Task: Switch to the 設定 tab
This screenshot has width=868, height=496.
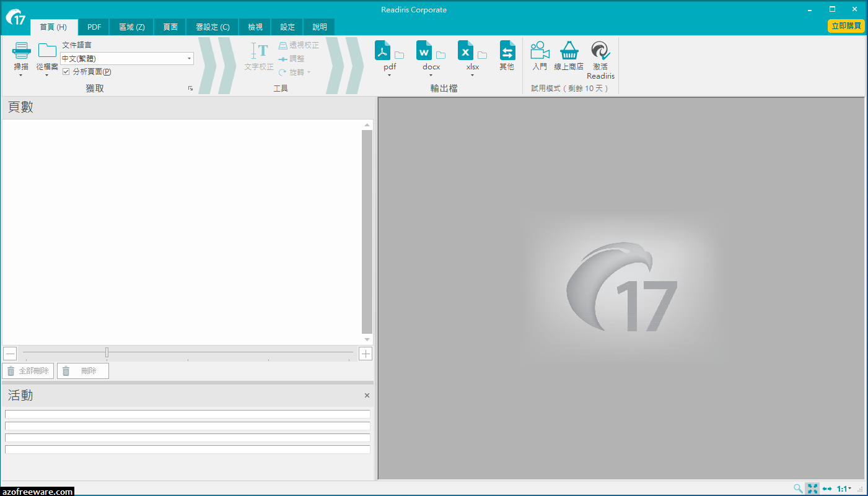Action: pyautogui.click(x=287, y=27)
